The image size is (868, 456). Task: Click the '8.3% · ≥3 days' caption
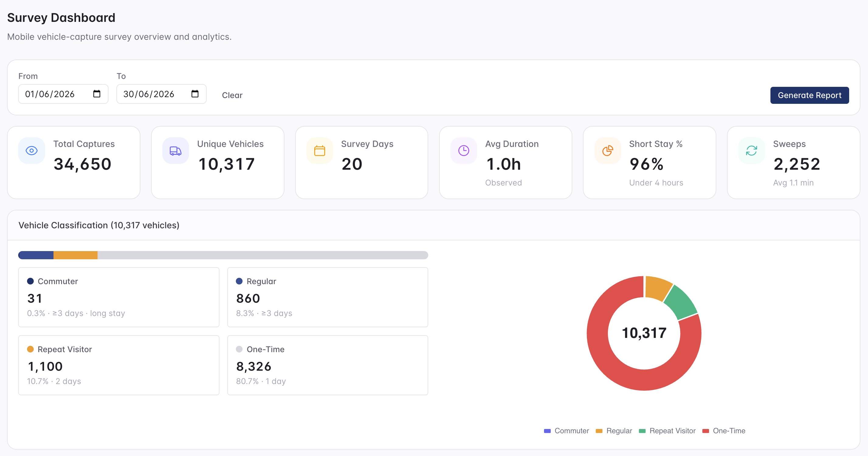pyautogui.click(x=264, y=313)
